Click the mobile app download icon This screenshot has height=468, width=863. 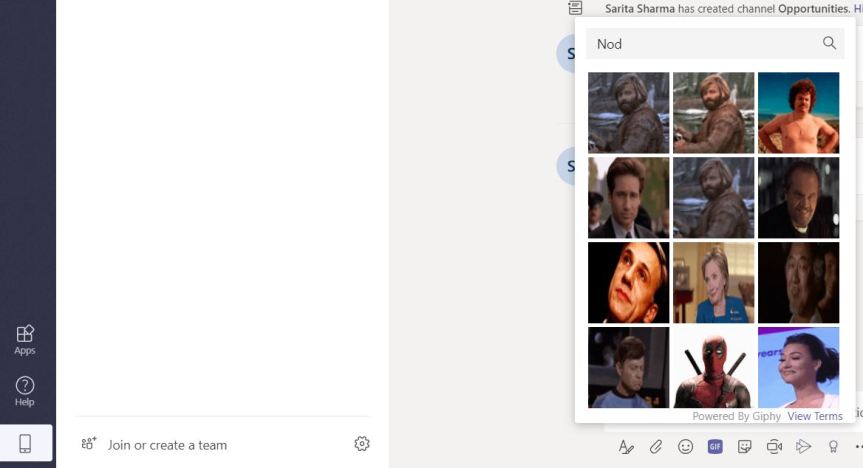point(26,445)
